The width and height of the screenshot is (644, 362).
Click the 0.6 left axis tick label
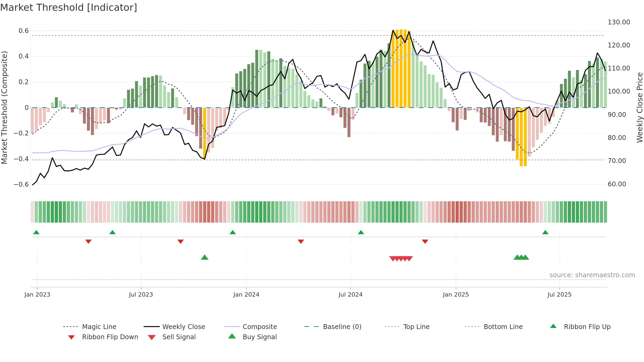tap(24, 31)
